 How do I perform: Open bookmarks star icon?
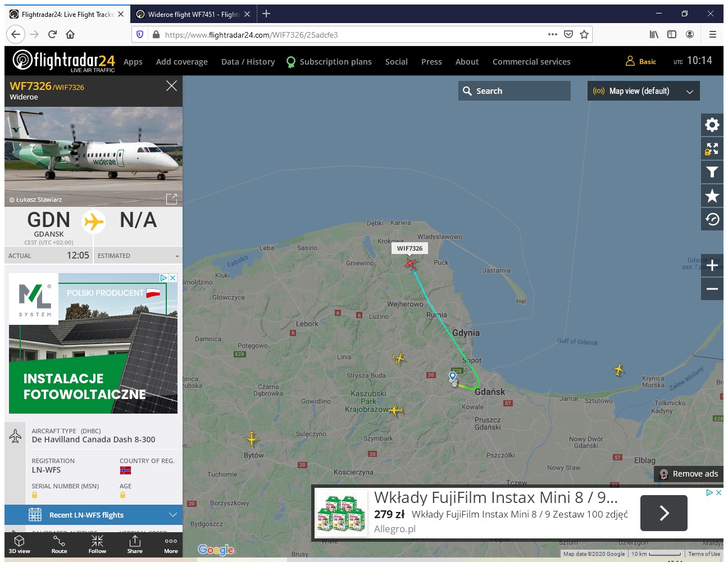[x=712, y=196]
